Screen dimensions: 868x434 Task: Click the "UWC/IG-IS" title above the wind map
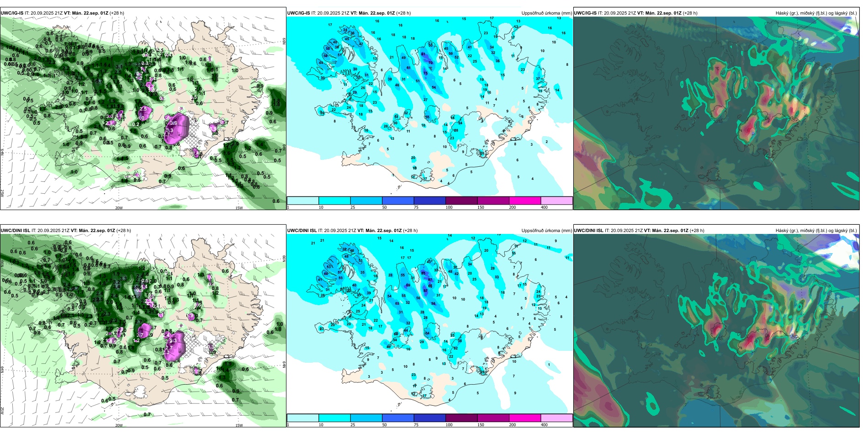tap(12, 13)
